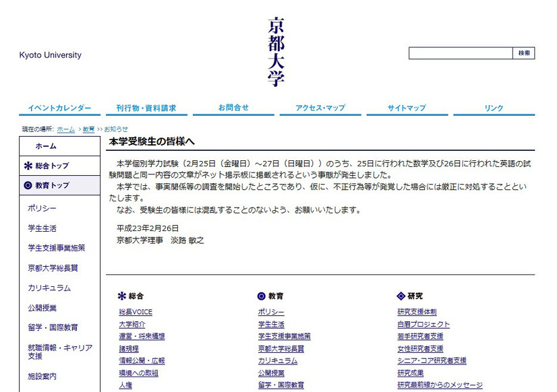
Task: Click the 教育 breadcrumb link
Action: tap(88, 129)
